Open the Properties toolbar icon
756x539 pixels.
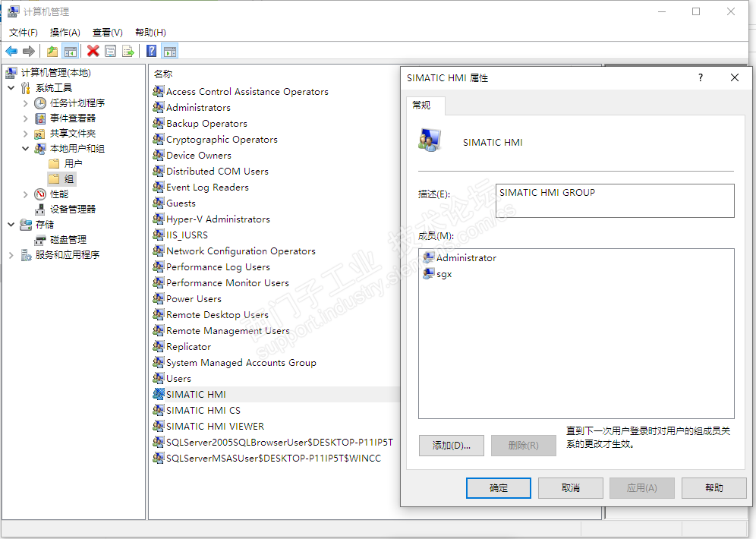tap(110, 51)
